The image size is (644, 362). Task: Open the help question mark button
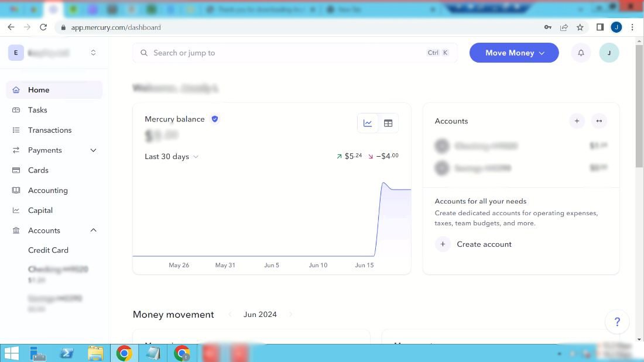pyautogui.click(x=617, y=322)
